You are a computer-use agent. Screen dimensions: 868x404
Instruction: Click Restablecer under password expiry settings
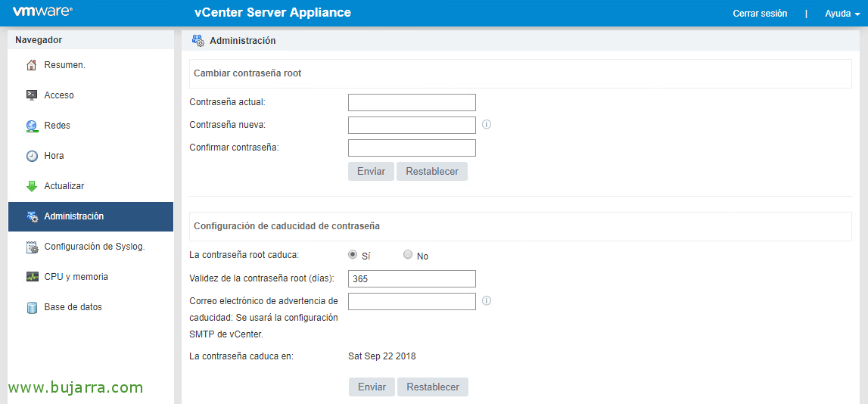[433, 387]
